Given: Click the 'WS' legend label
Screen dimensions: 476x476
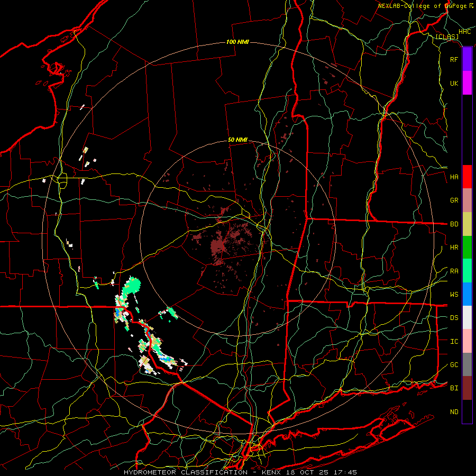Looking at the screenshot, I should 454,295.
